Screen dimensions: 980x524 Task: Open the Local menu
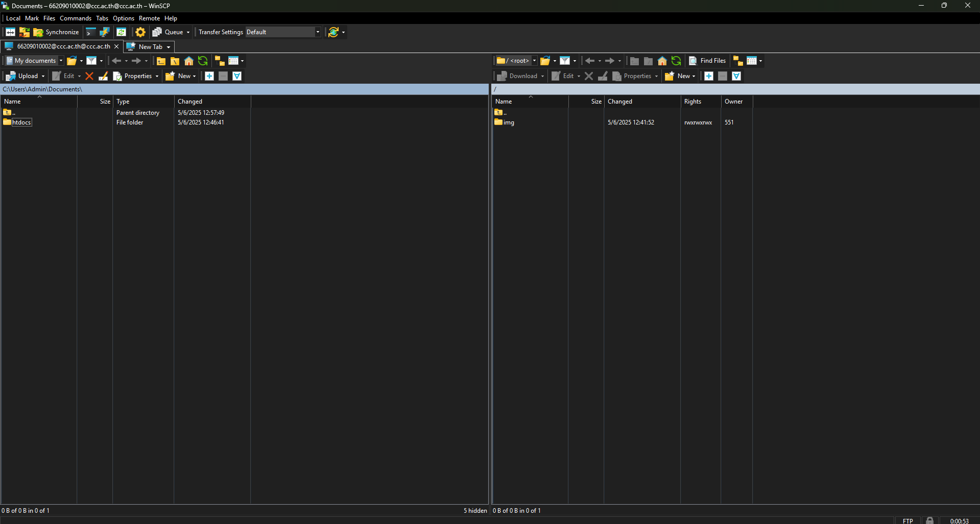click(13, 18)
